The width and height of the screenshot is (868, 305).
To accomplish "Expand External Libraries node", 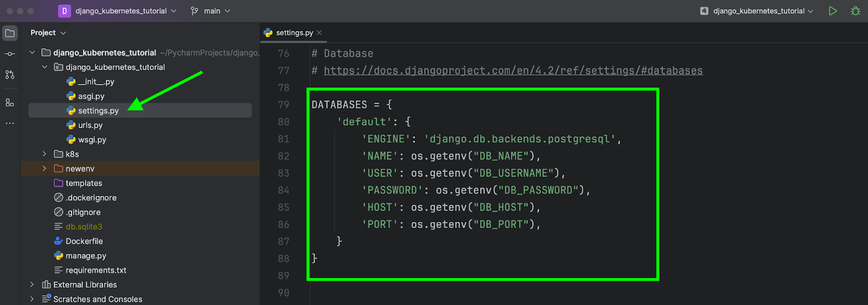I will (x=32, y=284).
